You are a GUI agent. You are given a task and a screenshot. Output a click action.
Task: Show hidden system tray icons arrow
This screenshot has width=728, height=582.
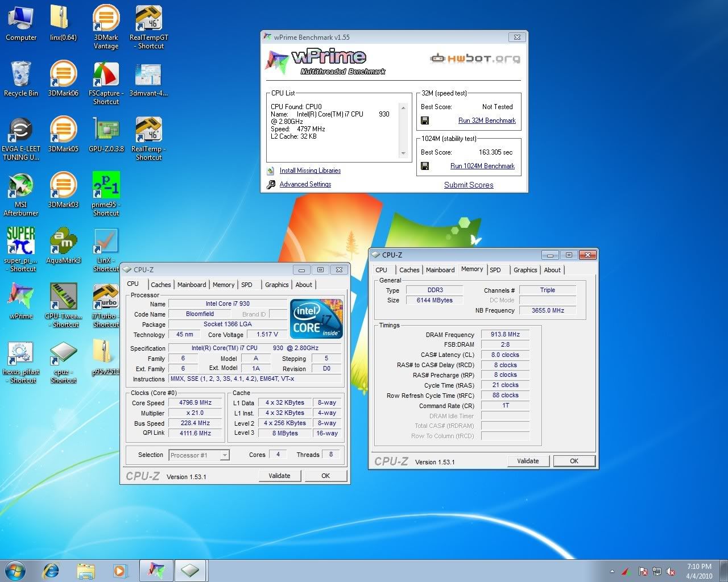(612, 572)
